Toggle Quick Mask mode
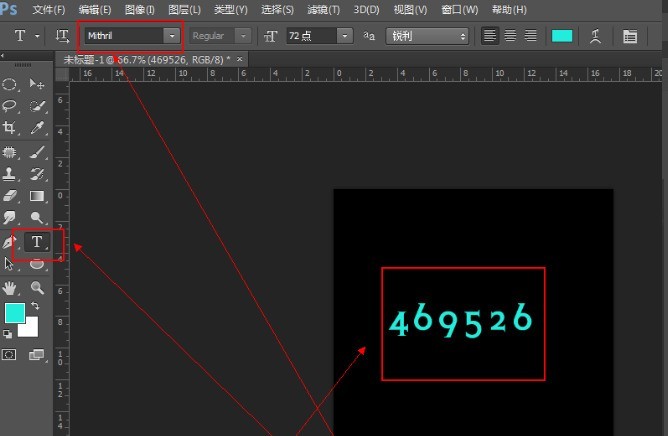The image size is (668, 436). (9, 355)
